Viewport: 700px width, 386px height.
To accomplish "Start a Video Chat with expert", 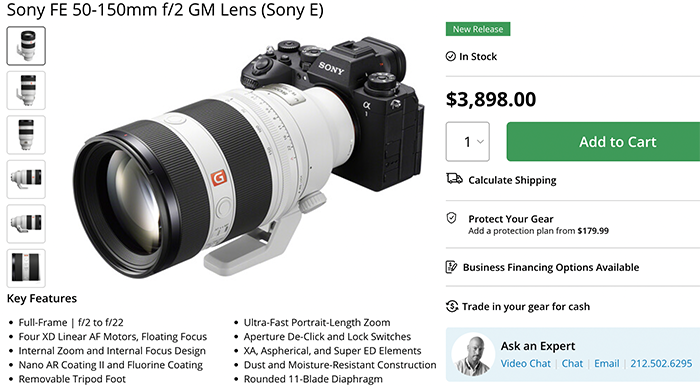I will pyautogui.click(x=525, y=363).
